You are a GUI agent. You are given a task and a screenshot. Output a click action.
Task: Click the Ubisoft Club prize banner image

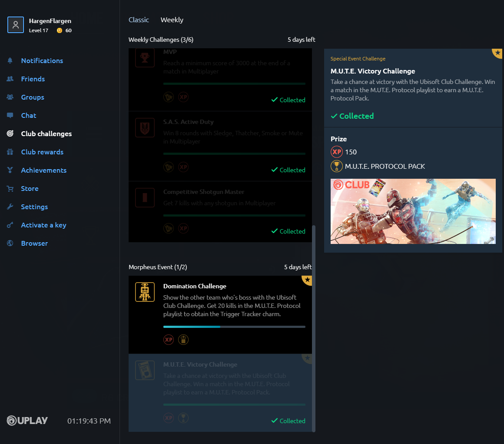pyautogui.click(x=413, y=211)
